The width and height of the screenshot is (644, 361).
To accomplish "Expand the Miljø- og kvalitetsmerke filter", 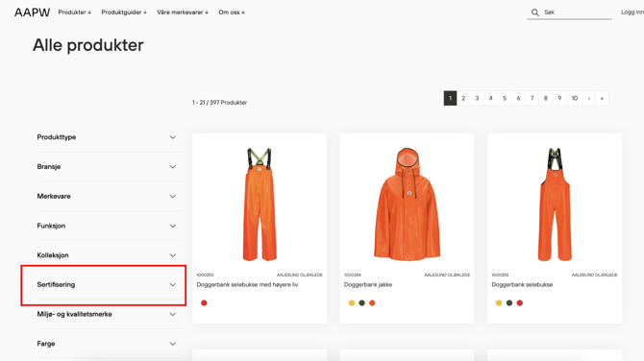I will pos(110,314).
